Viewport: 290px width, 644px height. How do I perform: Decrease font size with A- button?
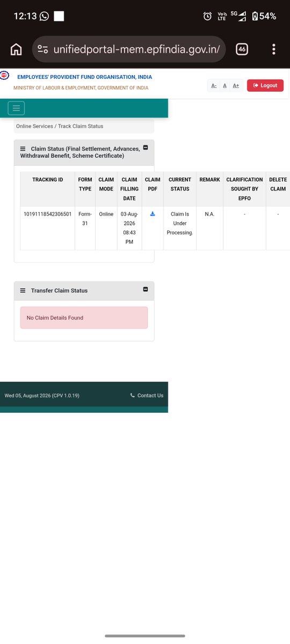(214, 85)
